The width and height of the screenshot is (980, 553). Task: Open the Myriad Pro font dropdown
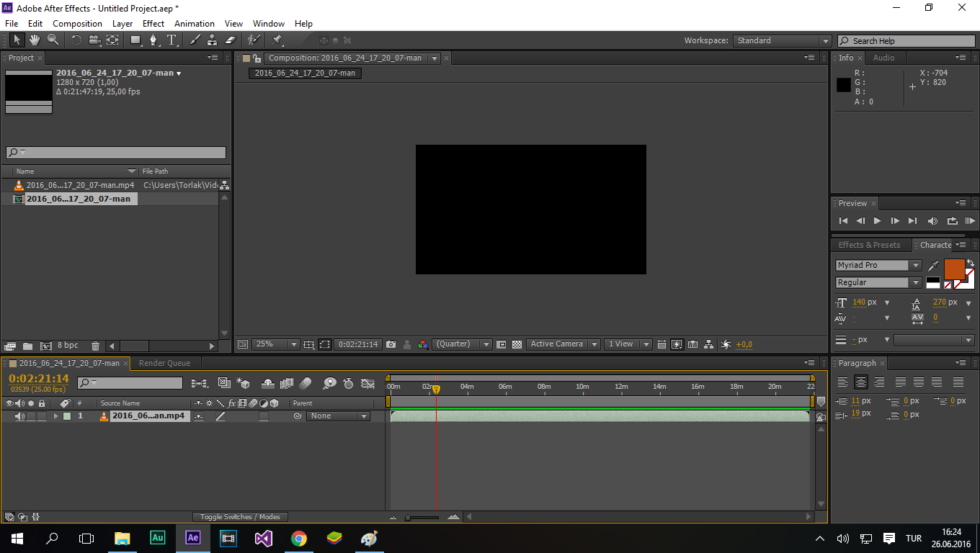pyautogui.click(x=878, y=266)
